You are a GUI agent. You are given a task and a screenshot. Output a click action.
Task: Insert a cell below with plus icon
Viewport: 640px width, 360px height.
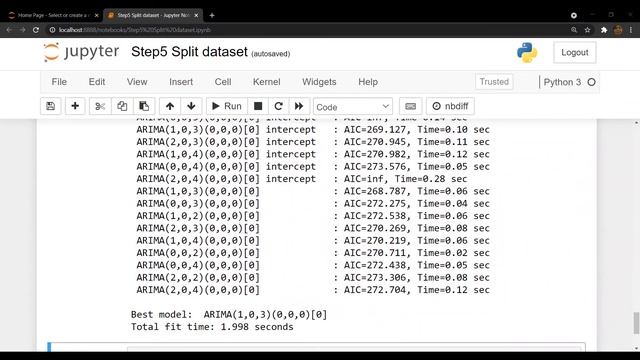[x=75, y=106]
